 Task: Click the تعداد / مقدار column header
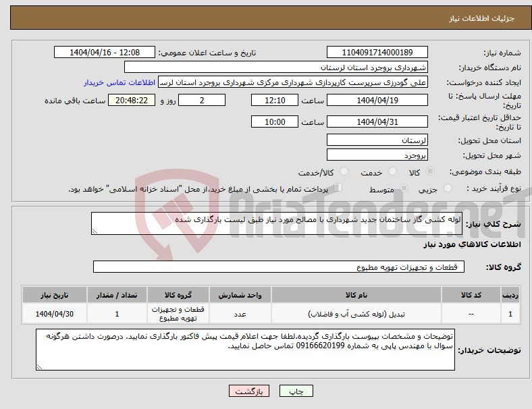(x=117, y=295)
